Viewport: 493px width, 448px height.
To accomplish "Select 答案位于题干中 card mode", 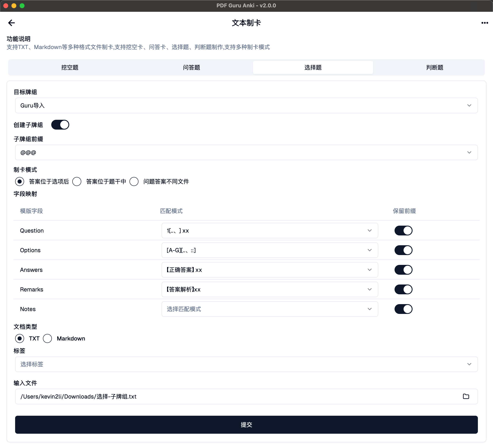I will 77,181.
